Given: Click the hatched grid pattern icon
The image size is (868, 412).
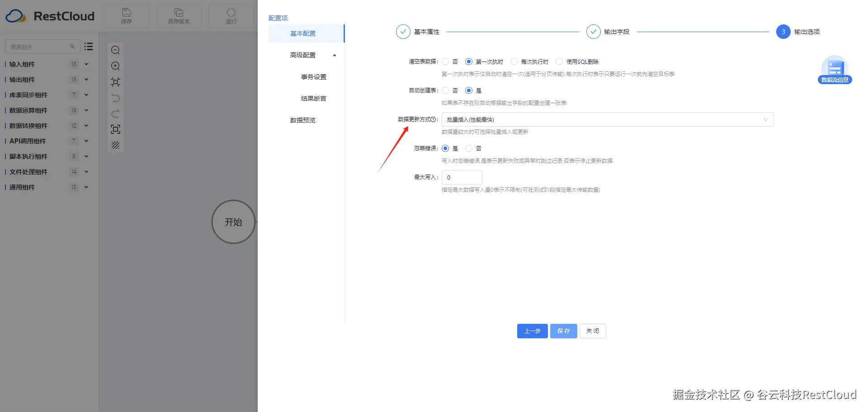Looking at the screenshot, I should (x=116, y=145).
